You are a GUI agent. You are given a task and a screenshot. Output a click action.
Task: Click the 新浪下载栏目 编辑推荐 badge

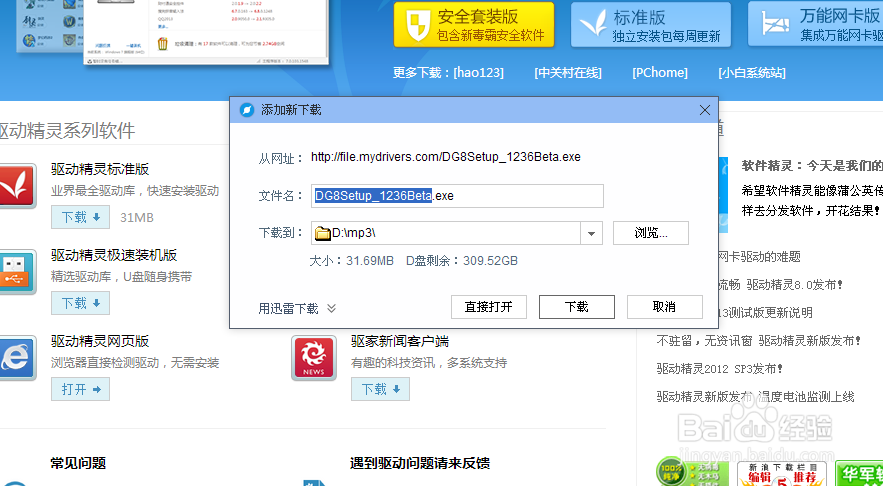[781, 474]
